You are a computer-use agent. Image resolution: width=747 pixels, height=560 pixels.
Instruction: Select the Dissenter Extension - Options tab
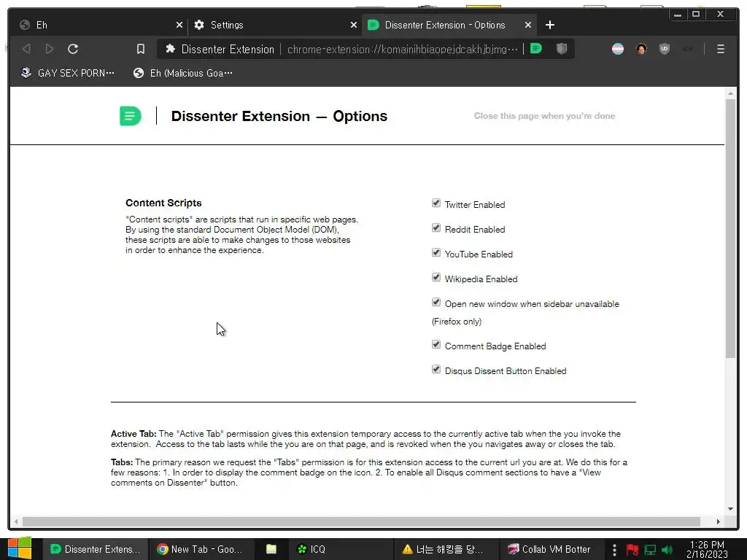[x=449, y=25]
